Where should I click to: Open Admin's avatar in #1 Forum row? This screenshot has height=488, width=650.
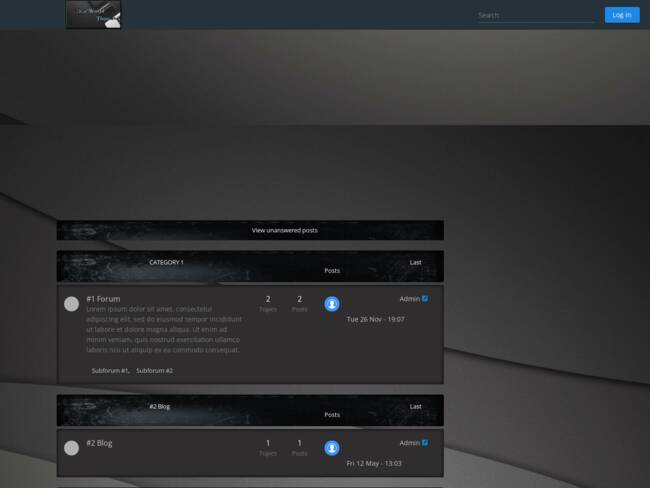pos(332,304)
